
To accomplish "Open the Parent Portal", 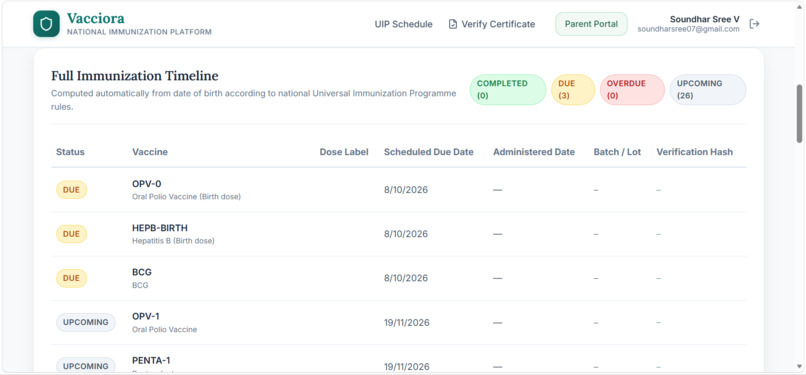I will (x=591, y=24).
